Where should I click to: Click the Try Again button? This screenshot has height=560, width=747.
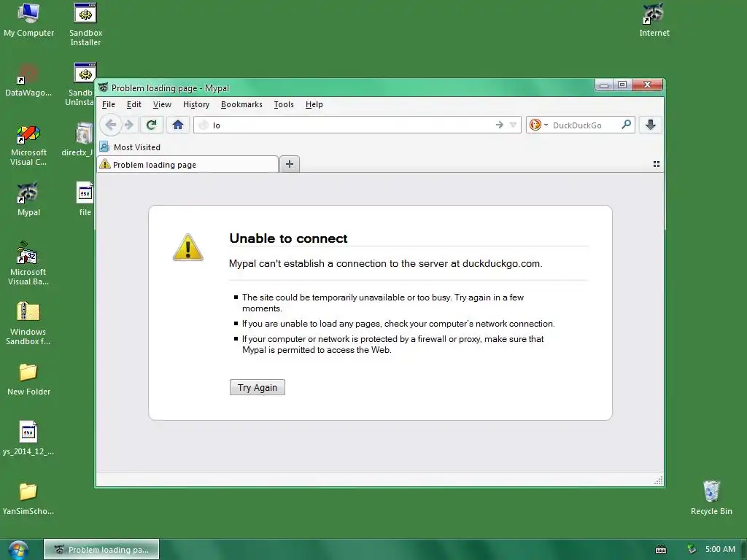(258, 387)
